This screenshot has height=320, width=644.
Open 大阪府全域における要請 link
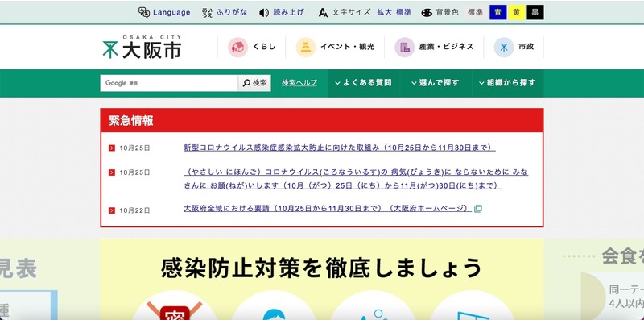coord(328,209)
